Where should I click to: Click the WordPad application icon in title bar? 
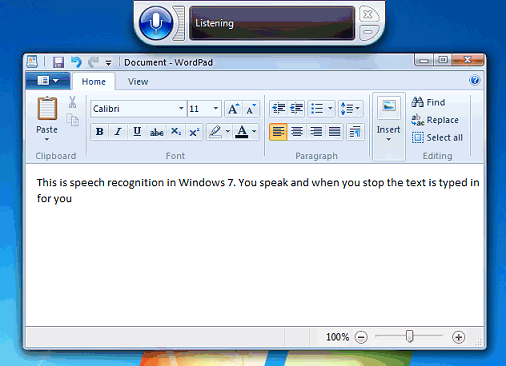point(32,62)
